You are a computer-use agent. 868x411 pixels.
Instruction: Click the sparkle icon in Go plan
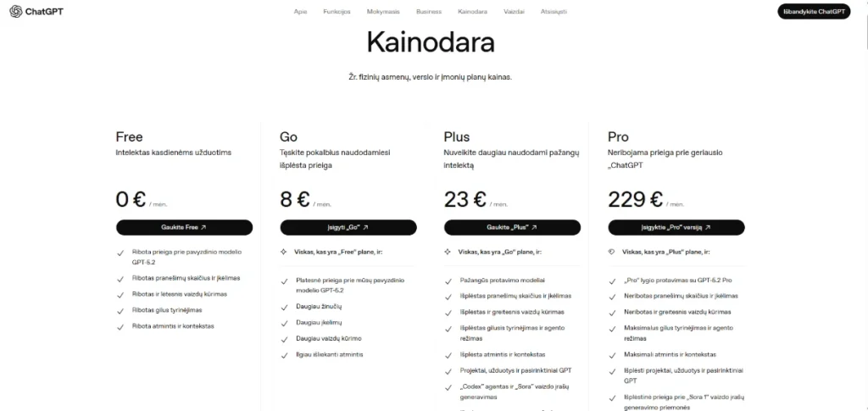click(x=283, y=252)
